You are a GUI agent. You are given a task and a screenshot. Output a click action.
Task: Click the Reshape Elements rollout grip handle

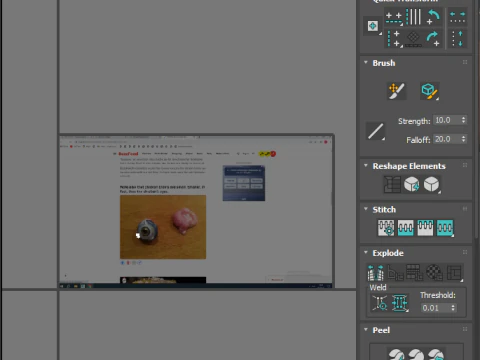465,165
